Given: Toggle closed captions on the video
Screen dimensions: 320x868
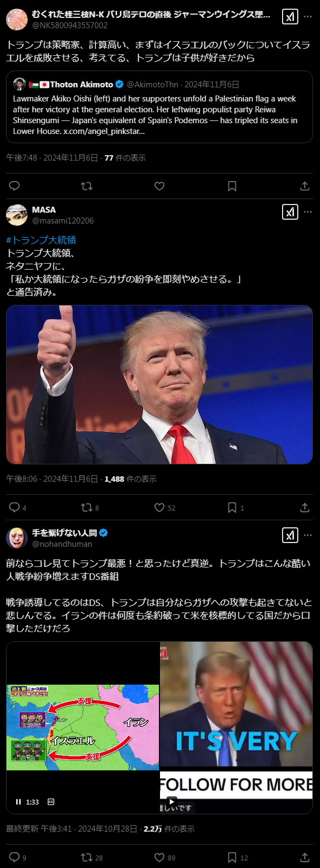Looking at the screenshot, I should pyautogui.click(x=51, y=802).
